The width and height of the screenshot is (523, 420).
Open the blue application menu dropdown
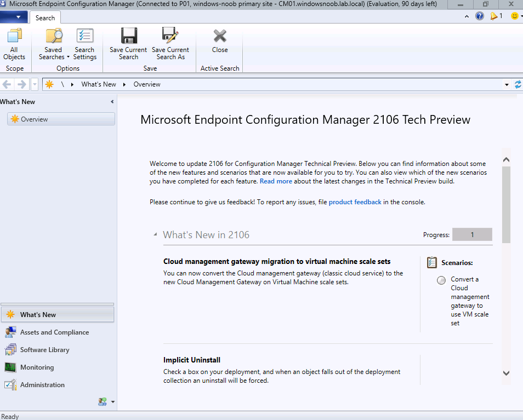pyautogui.click(x=15, y=17)
